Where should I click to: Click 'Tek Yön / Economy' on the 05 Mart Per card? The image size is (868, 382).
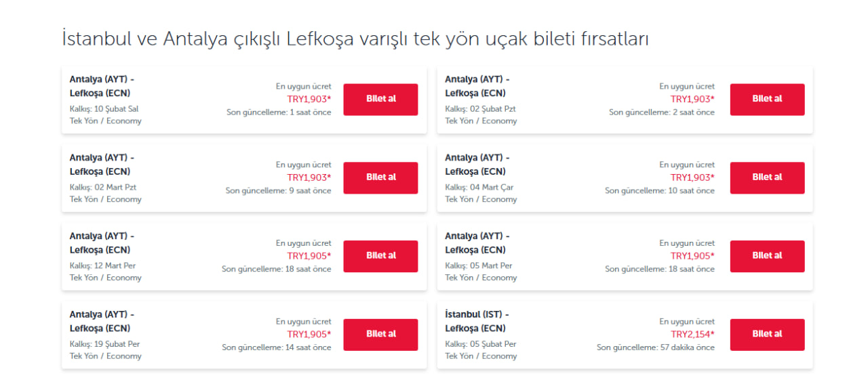pos(481,278)
